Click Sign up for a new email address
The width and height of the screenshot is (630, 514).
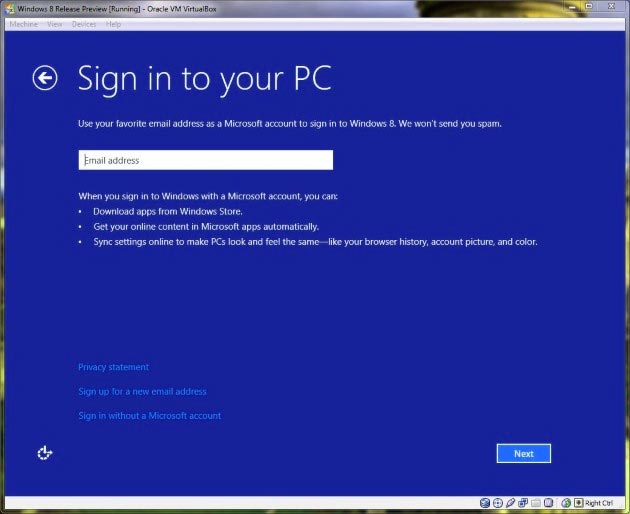(x=142, y=391)
